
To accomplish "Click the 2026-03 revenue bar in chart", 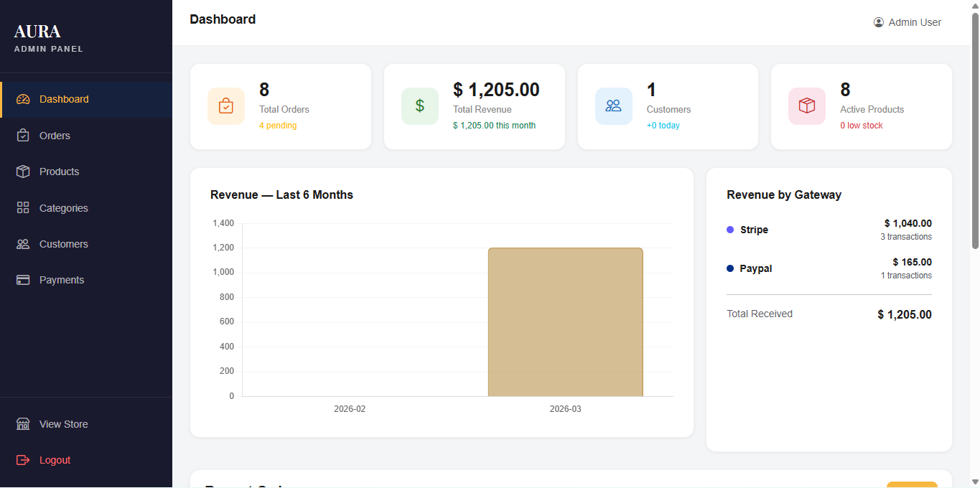I will [565, 322].
